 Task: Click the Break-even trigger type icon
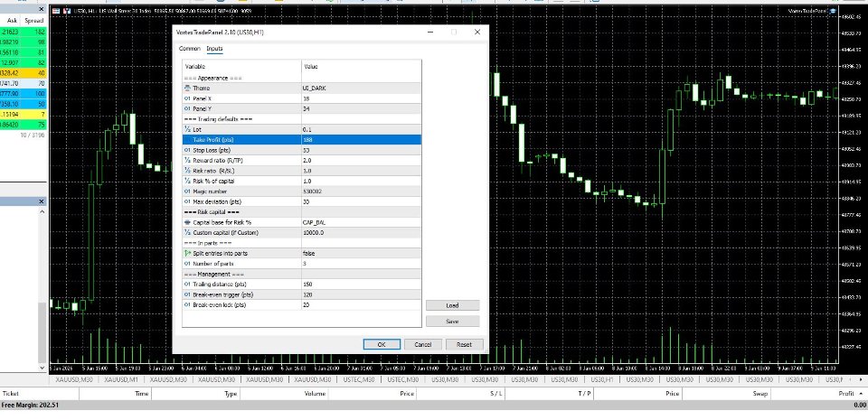187,294
